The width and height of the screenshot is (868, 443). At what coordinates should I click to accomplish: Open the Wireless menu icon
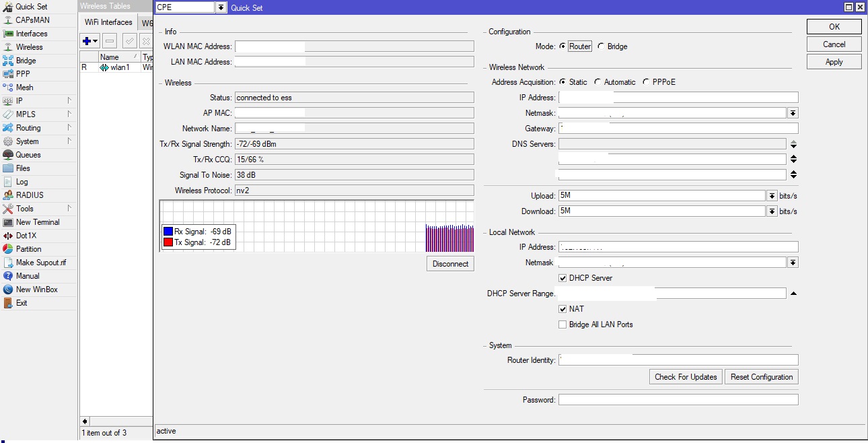coord(8,47)
